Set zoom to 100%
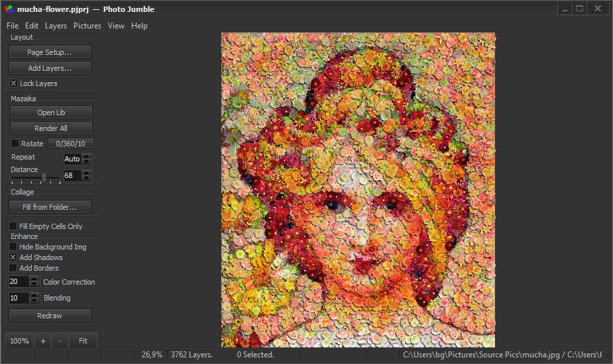The image size is (613, 364). tap(19, 341)
